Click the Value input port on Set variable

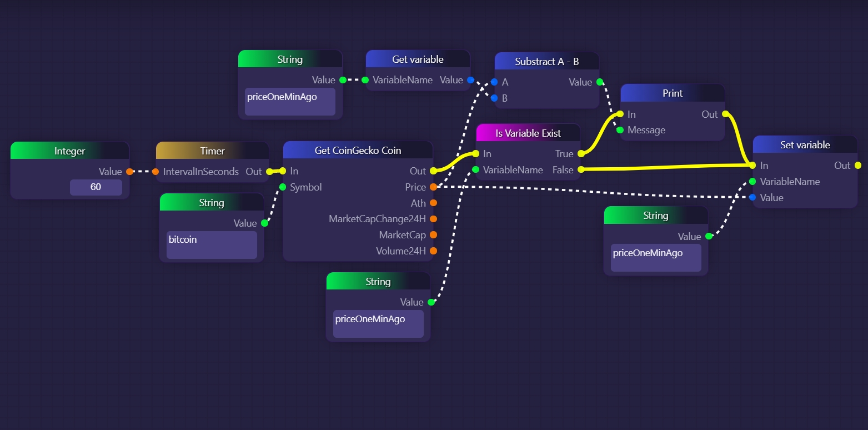(752, 198)
